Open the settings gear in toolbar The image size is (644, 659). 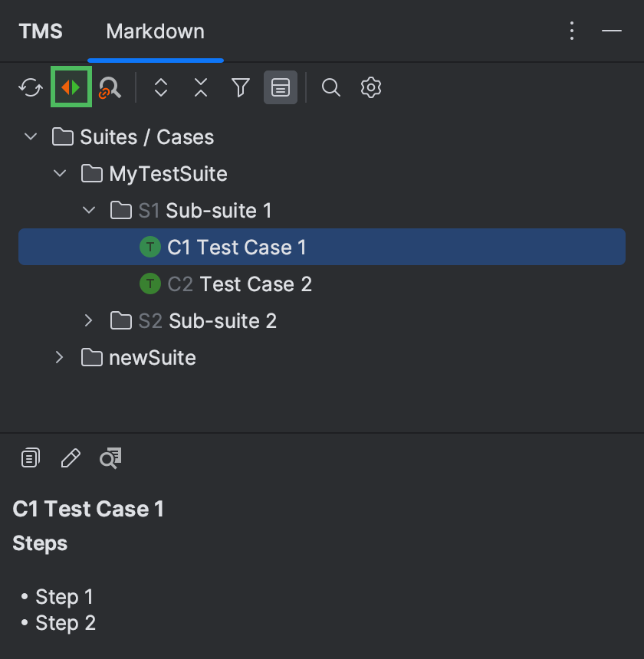371,87
